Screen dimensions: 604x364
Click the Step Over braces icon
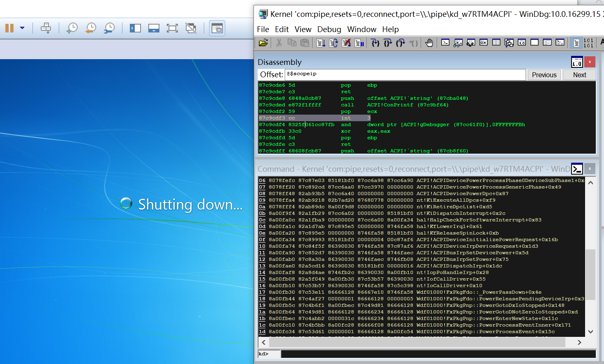tap(388, 42)
